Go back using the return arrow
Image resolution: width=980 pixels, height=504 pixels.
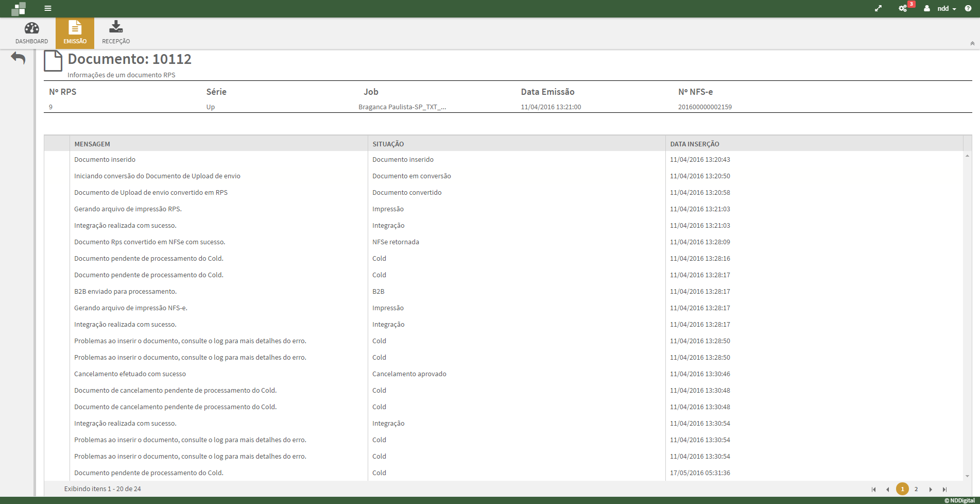(18, 58)
